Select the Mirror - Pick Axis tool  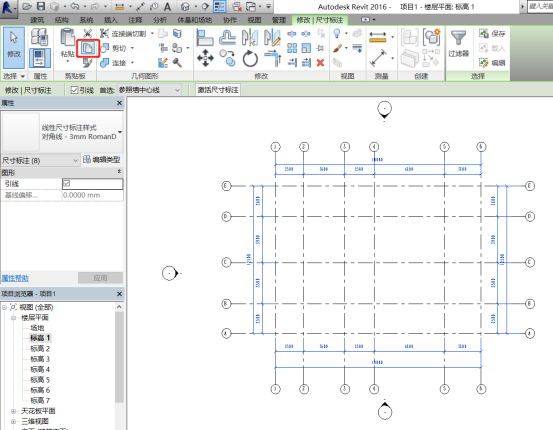click(x=250, y=38)
